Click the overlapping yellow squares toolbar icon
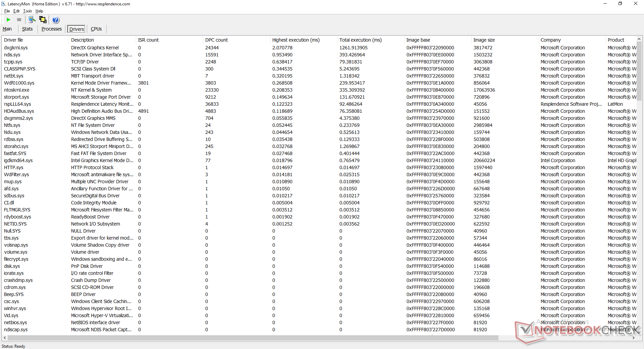The height and width of the screenshot is (349, 644). (x=43, y=20)
